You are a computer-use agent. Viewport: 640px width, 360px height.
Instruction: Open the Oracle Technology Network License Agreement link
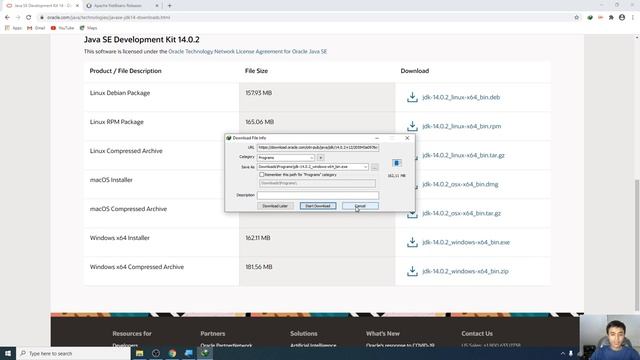pyautogui.click(x=247, y=51)
